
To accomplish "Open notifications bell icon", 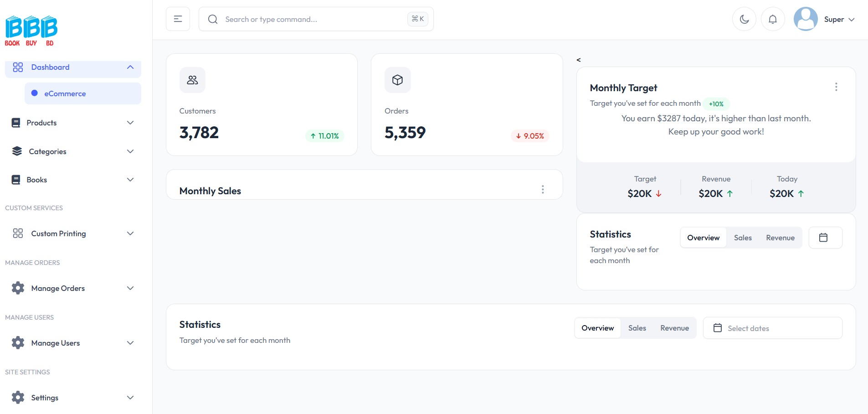I will tap(773, 19).
